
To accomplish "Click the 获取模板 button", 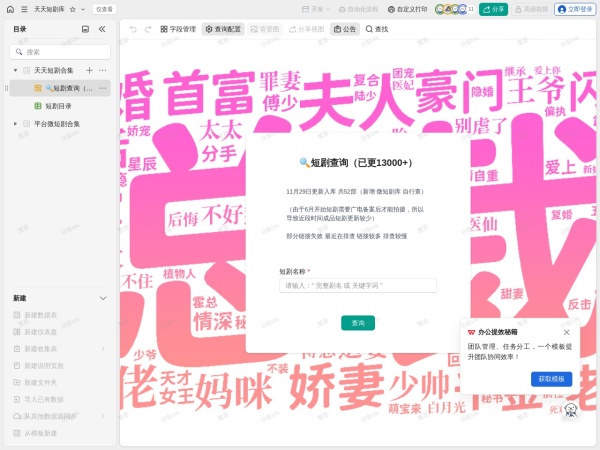I will point(551,379).
